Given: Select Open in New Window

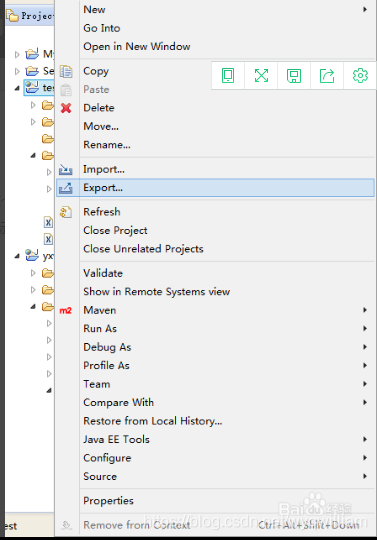Looking at the screenshot, I should (215, 46).
